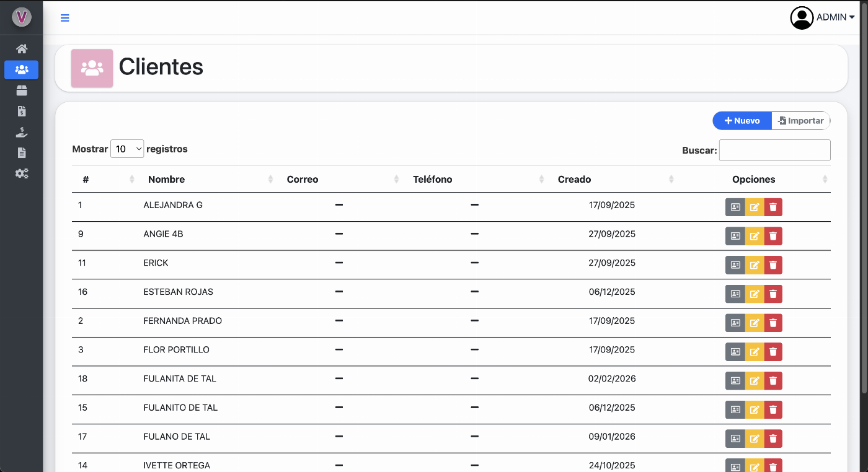Edit ERICK using the yellow pencil icon
Viewport: 868px width, 472px height.
click(x=755, y=264)
